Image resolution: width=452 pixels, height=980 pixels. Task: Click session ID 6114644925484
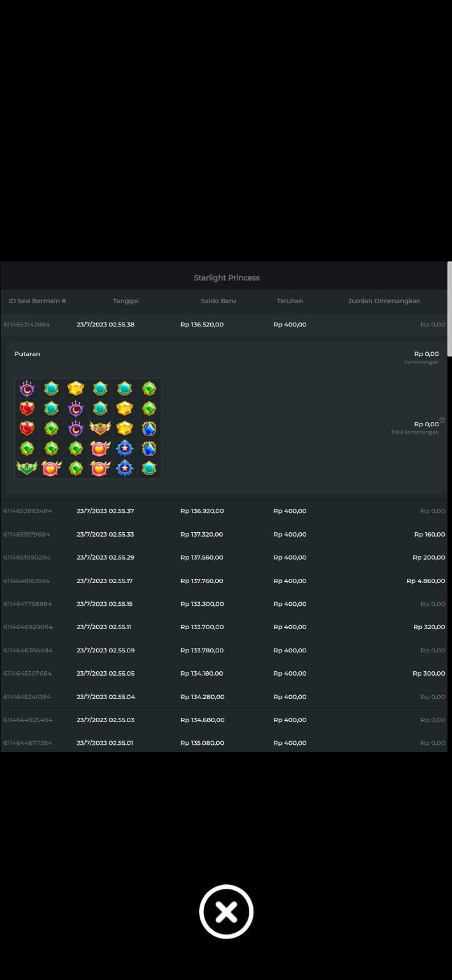28,720
